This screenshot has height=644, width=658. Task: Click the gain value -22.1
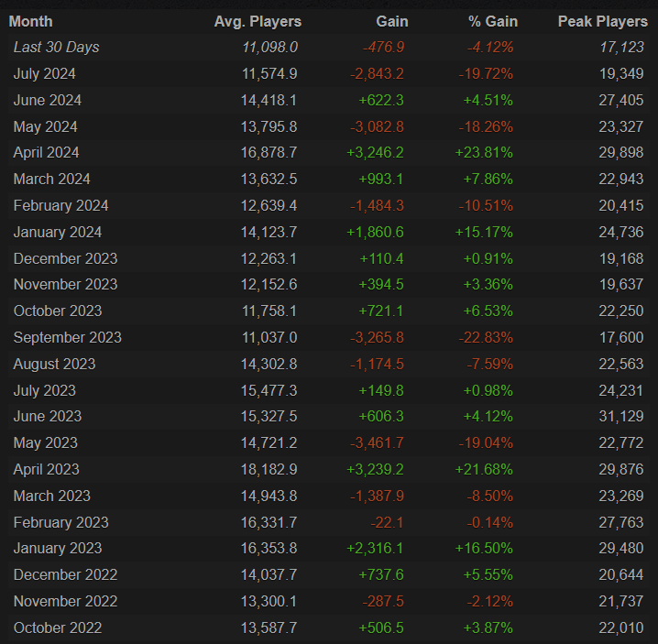(x=387, y=522)
